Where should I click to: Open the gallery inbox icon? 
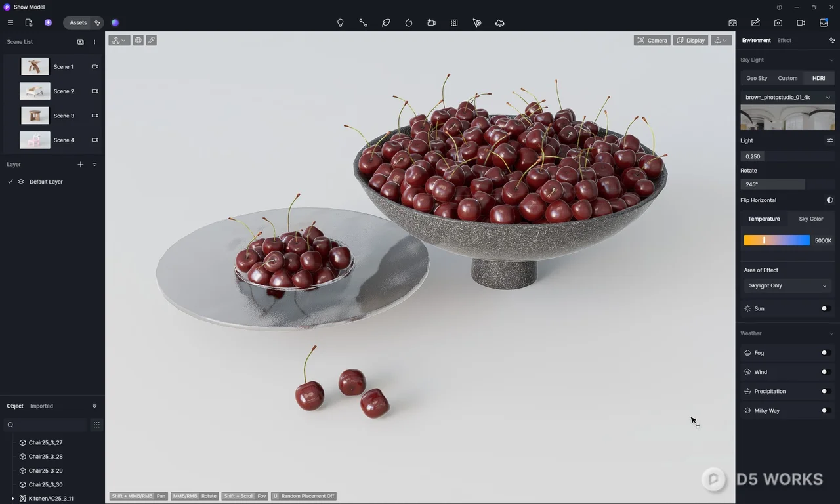point(824,22)
